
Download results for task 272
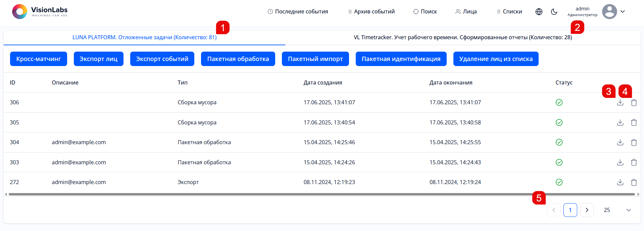click(620, 182)
